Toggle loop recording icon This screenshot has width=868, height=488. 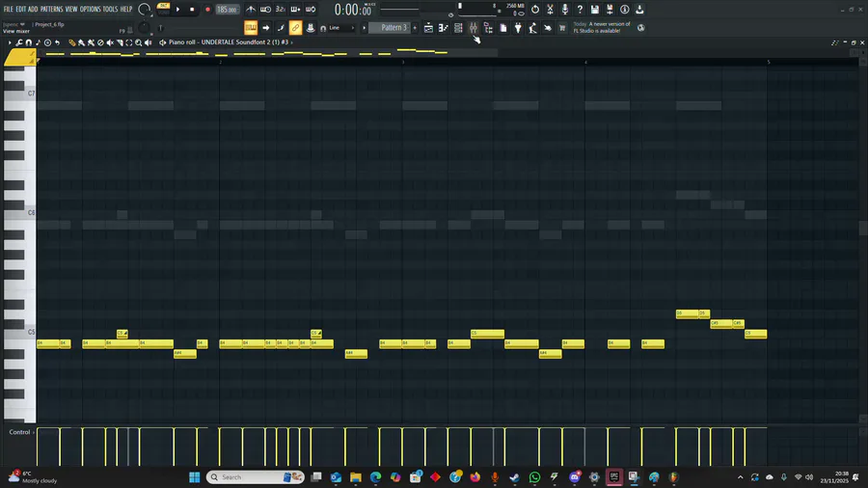(311, 10)
